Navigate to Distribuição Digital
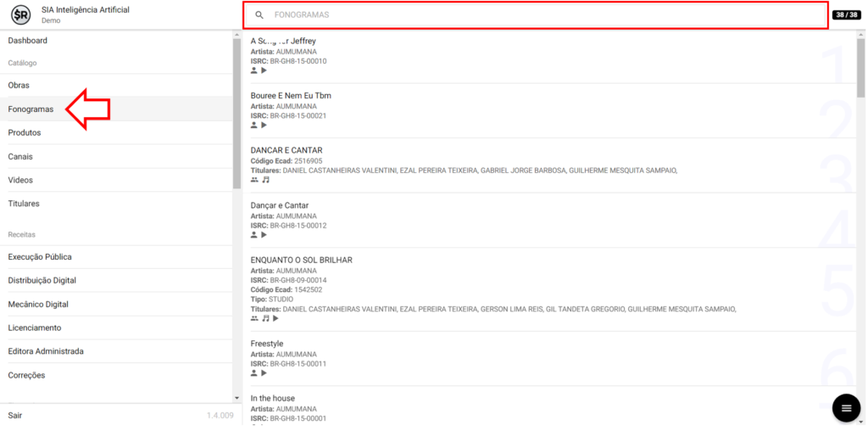This screenshot has height=426, width=868. (42, 281)
